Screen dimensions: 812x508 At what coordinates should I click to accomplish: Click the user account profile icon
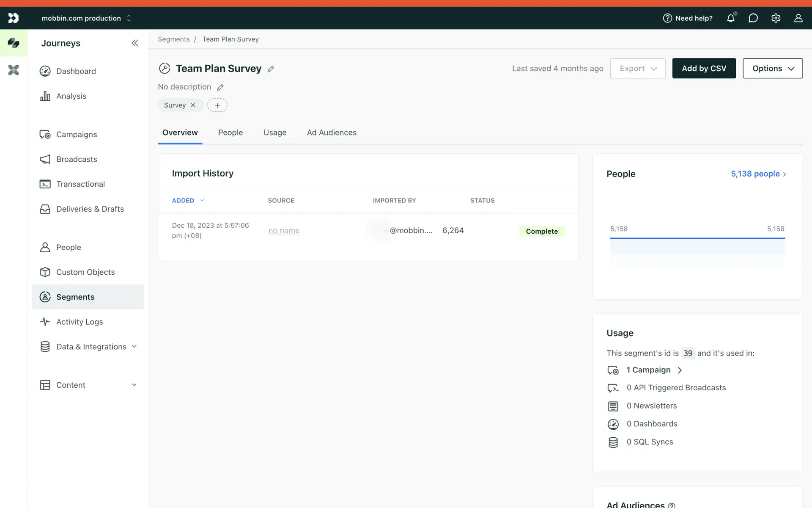pos(798,18)
